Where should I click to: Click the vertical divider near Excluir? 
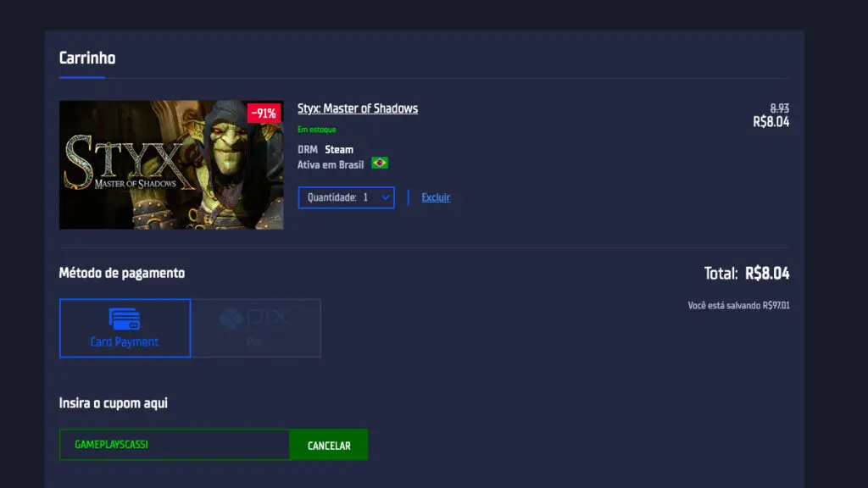point(407,197)
